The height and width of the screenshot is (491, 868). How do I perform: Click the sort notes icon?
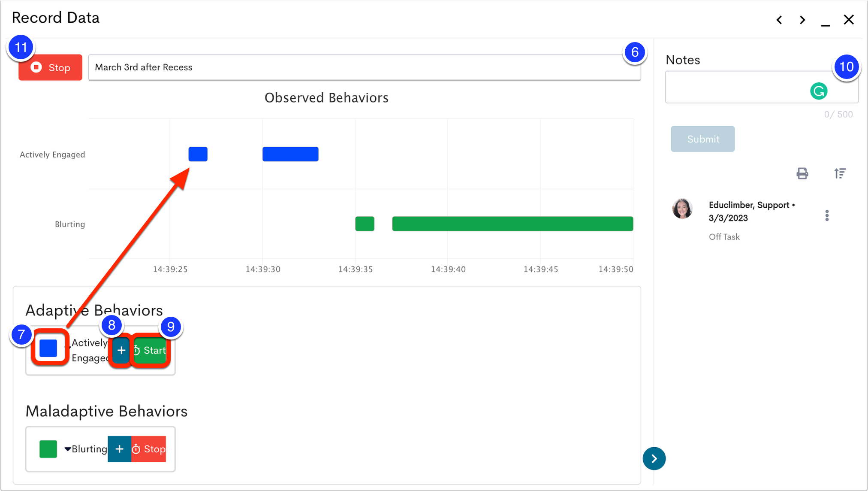(x=840, y=173)
